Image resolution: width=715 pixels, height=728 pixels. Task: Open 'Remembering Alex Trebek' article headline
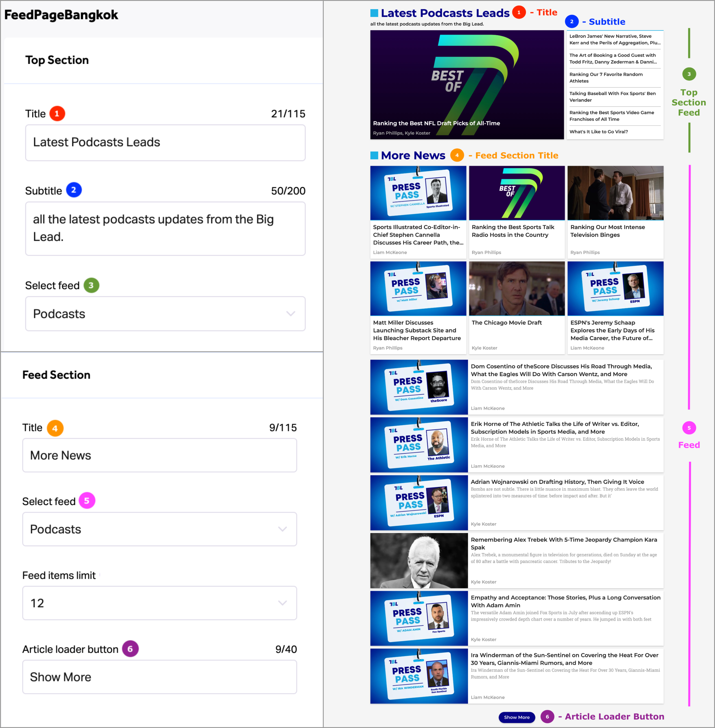pos(564,544)
